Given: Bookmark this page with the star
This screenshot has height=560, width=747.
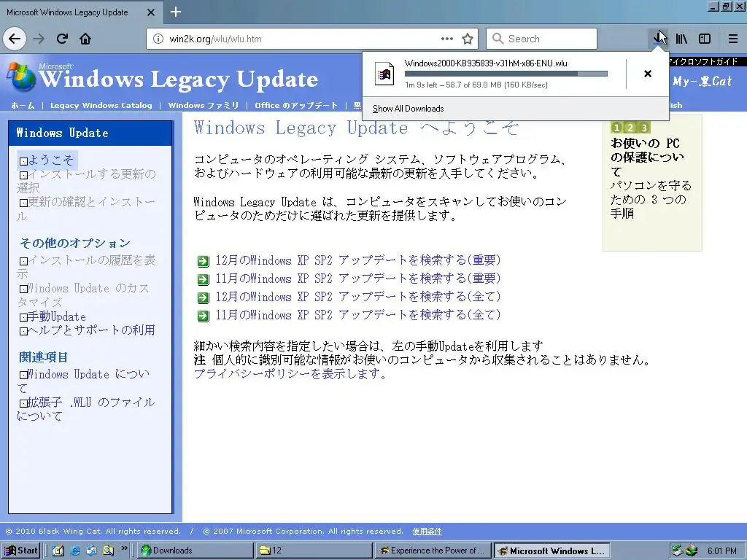Looking at the screenshot, I should pos(468,39).
